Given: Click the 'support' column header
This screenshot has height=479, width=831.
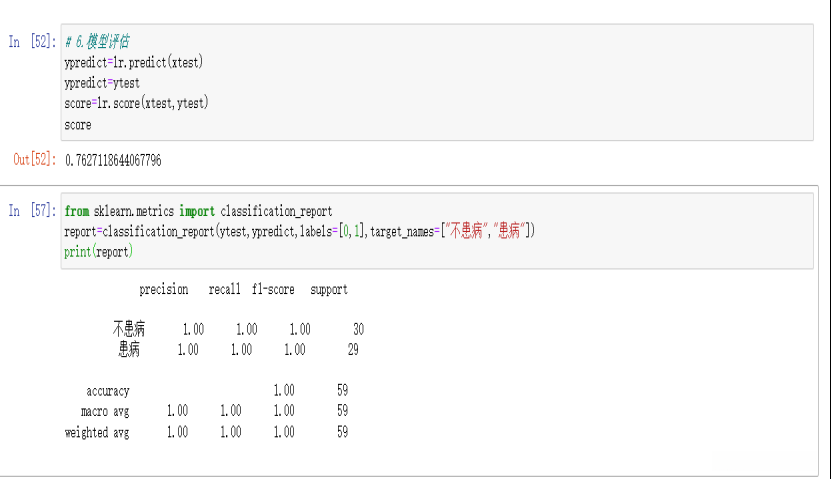Looking at the screenshot, I should point(329,290).
